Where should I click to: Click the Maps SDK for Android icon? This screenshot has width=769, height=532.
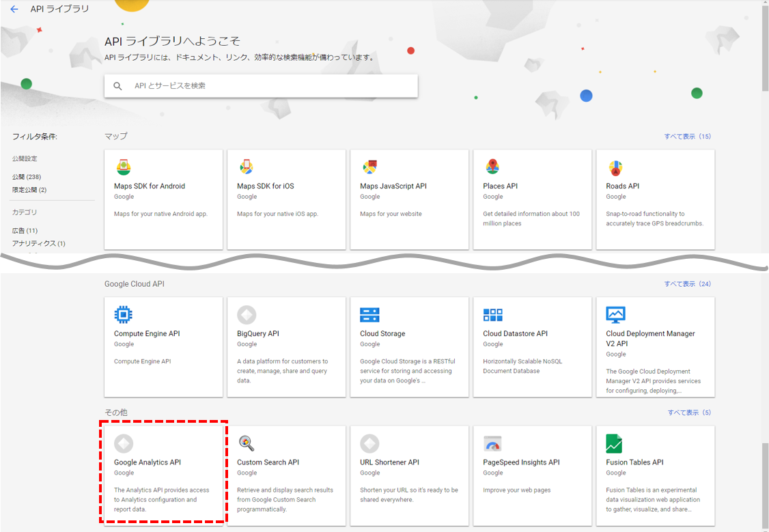124,167
